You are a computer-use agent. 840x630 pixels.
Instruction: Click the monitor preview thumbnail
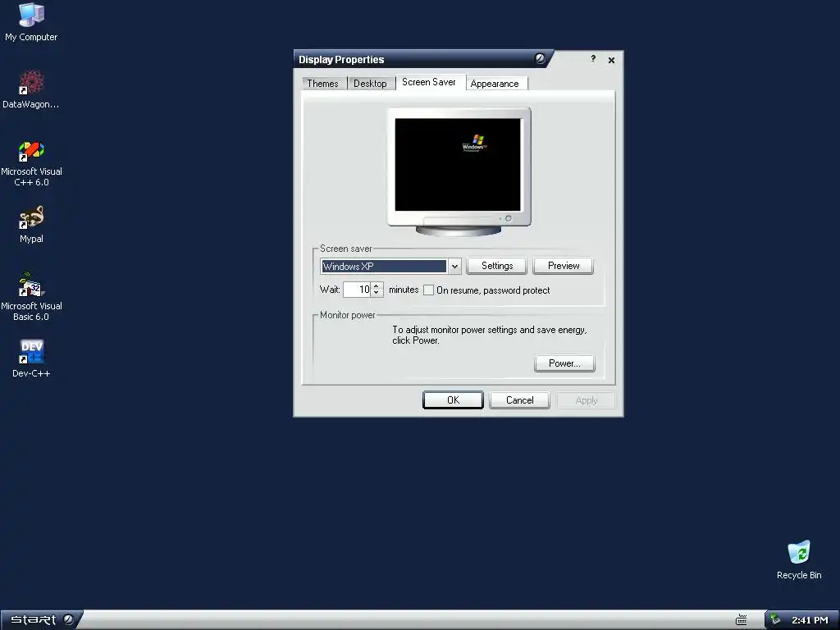[x=459, y=171]
